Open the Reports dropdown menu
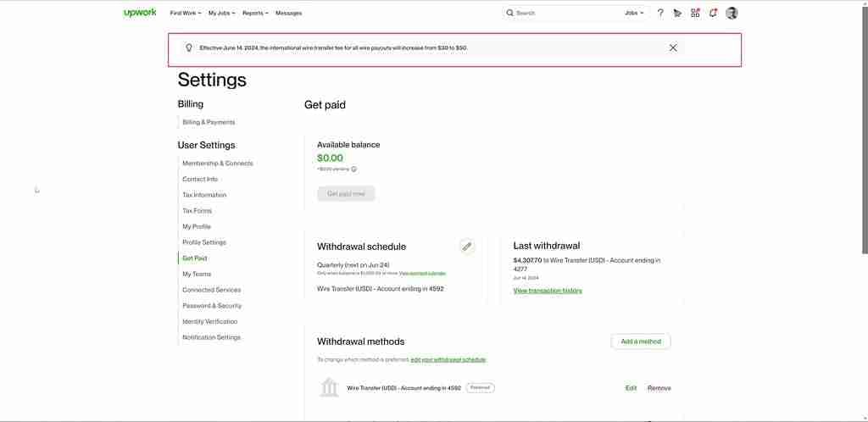The height and width of the screenshot is (422, 868). [255, 14]
